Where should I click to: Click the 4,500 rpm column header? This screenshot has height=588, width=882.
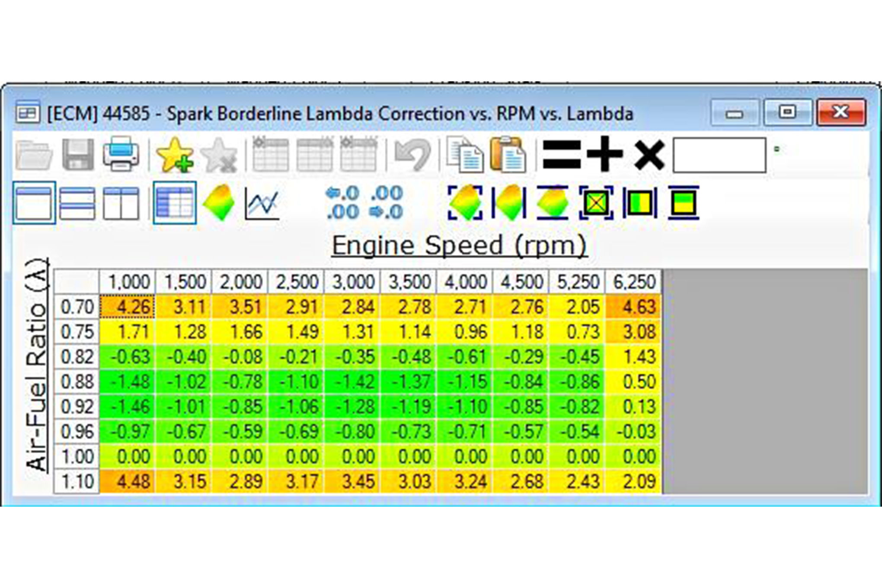tap(521, 282)
